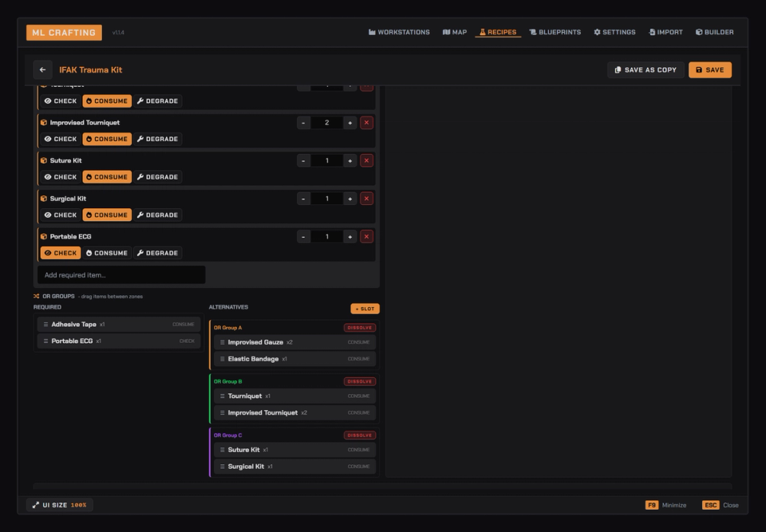The width and height of the screenshot is (766, 532).
Task: Change the UI Size setting
Action: 60,505
